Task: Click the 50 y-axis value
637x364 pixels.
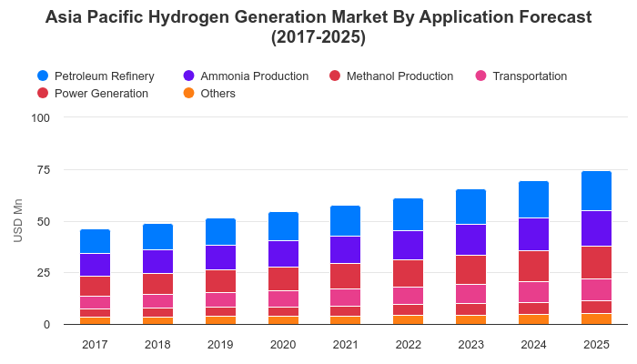Action: tap(44, 221)
